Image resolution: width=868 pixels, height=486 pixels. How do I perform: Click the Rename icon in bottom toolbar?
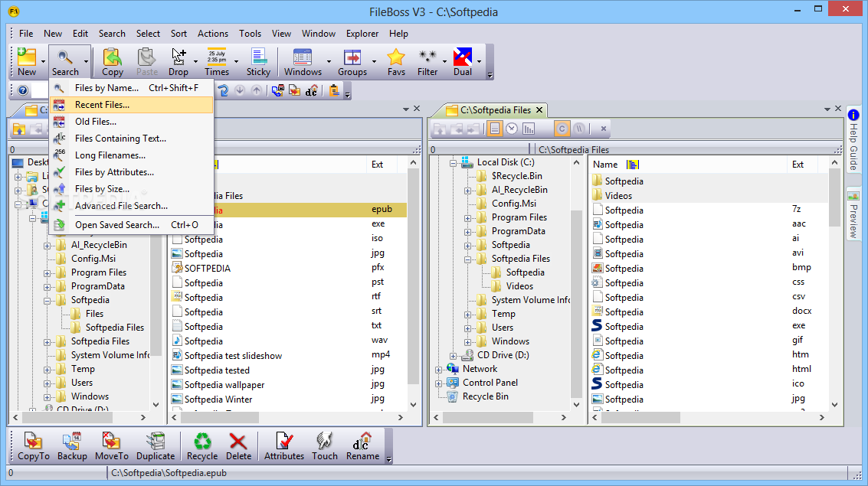pyautogui.click(x=362, y=446)
